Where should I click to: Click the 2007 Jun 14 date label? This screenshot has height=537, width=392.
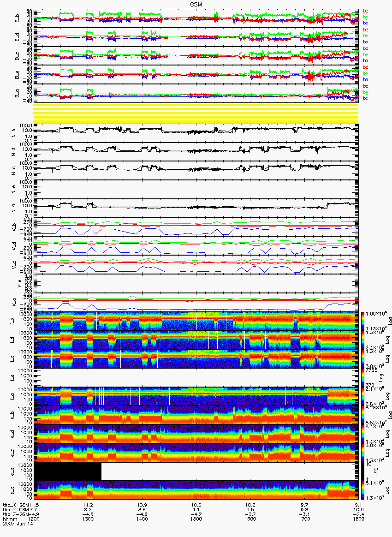[x=18, y=524]
